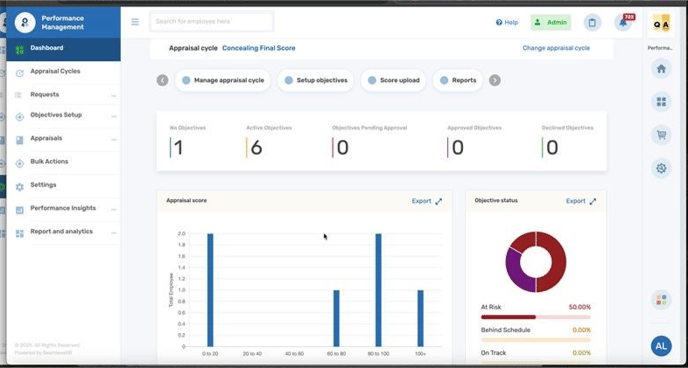688x368 pixels.
Task: Open the settings gear in right rail
Action: point(661,168)
